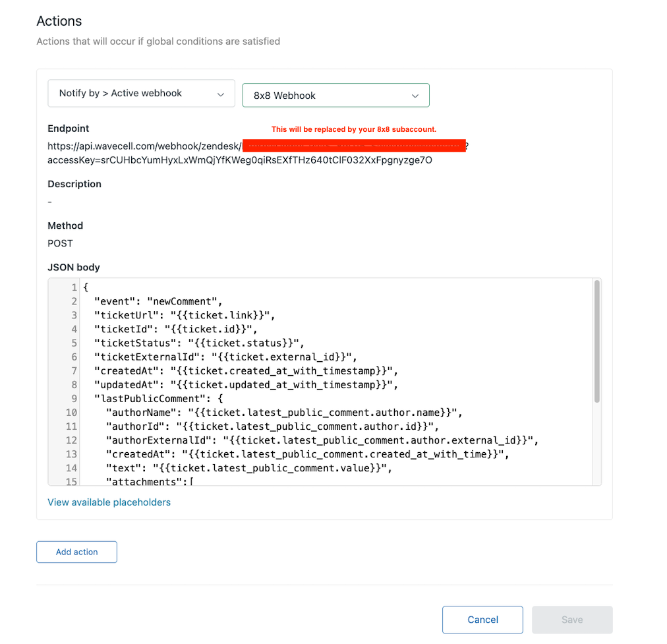
Task: Click the redacted subaccount block in endpoint
Action: click(x=353, y=146)
